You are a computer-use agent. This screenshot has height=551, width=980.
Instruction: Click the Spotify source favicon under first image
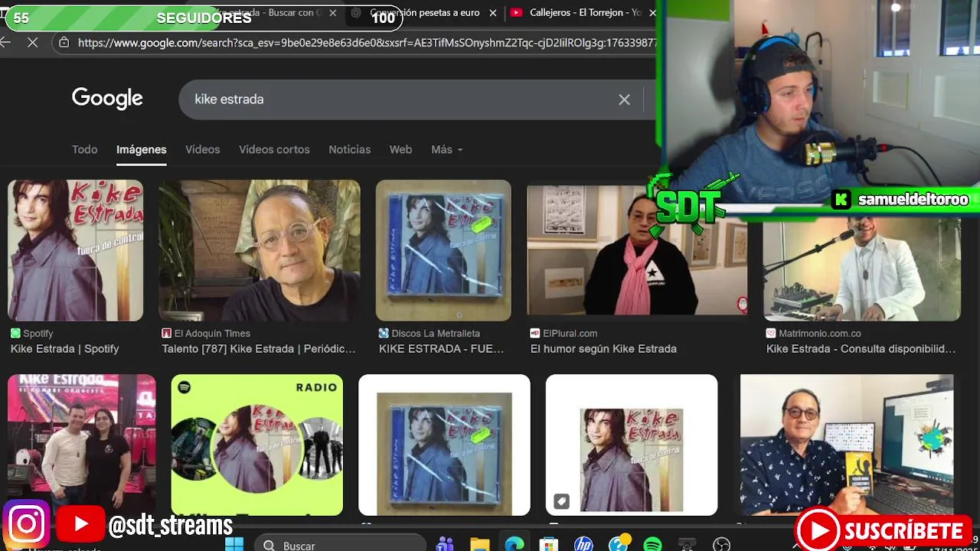(15, 334)
